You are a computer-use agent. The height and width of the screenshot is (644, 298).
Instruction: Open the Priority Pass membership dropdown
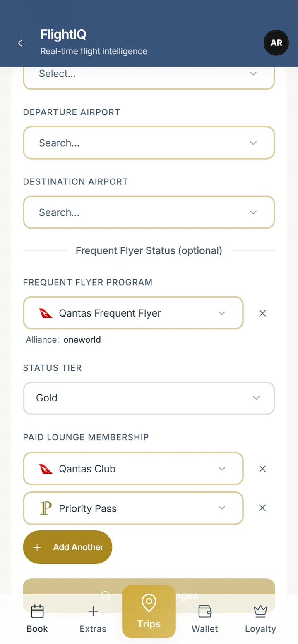pos(133,508)
